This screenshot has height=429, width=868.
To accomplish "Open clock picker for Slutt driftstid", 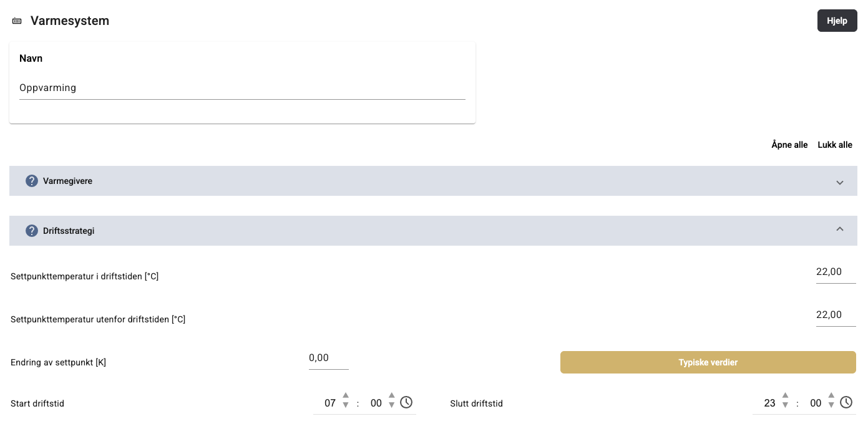I will 846,402.
